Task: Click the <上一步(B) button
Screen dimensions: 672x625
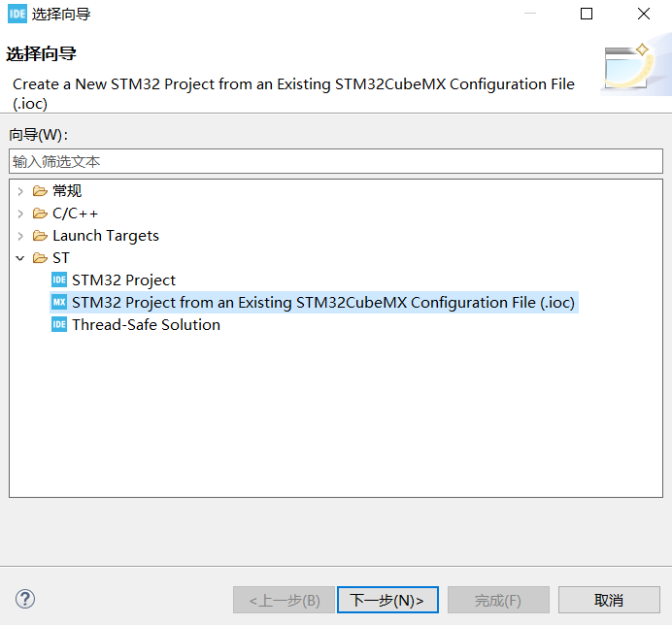Action: pyautogui.click(x=284, y=600)
